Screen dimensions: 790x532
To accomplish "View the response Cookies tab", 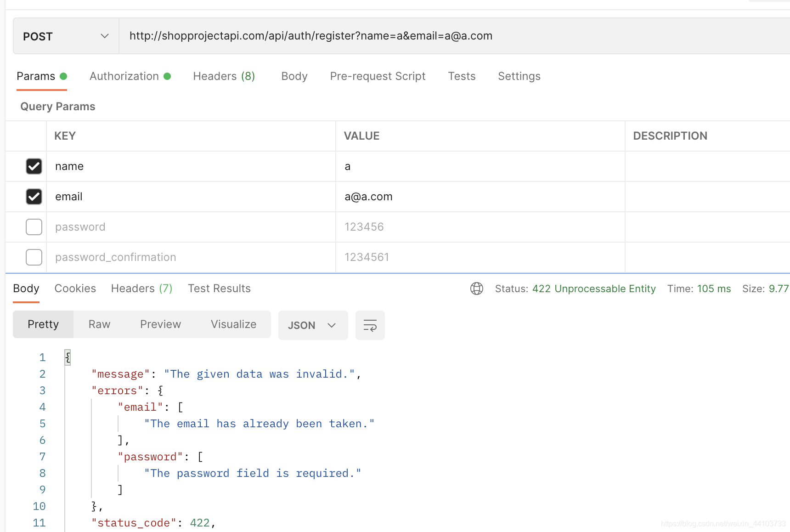I will tap(75, 289).
